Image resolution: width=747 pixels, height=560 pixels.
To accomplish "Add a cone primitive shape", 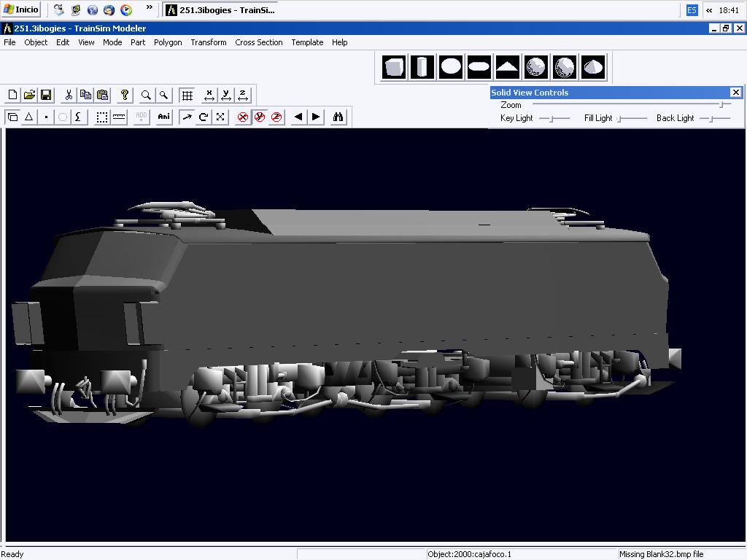I will [x=594, y=68].
